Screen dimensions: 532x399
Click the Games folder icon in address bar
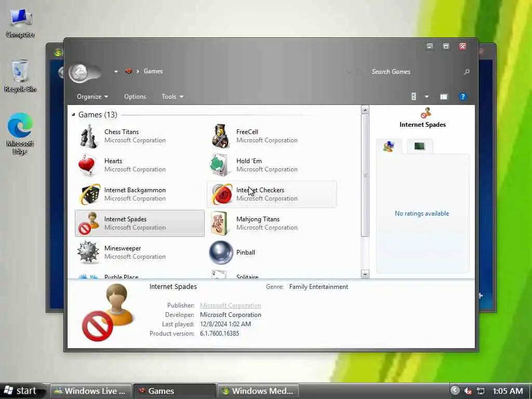tap(129, 71)
